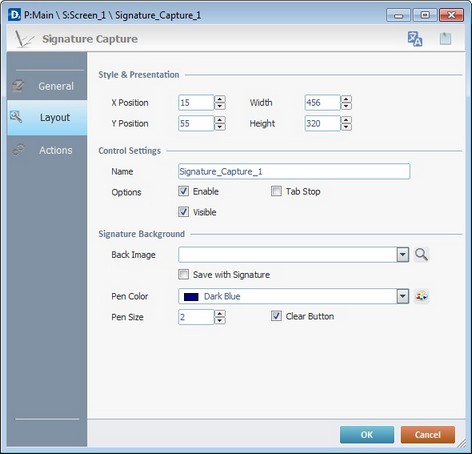Enable the Tab Stop checkbox
472x454 pixels.
click(276, 191)
